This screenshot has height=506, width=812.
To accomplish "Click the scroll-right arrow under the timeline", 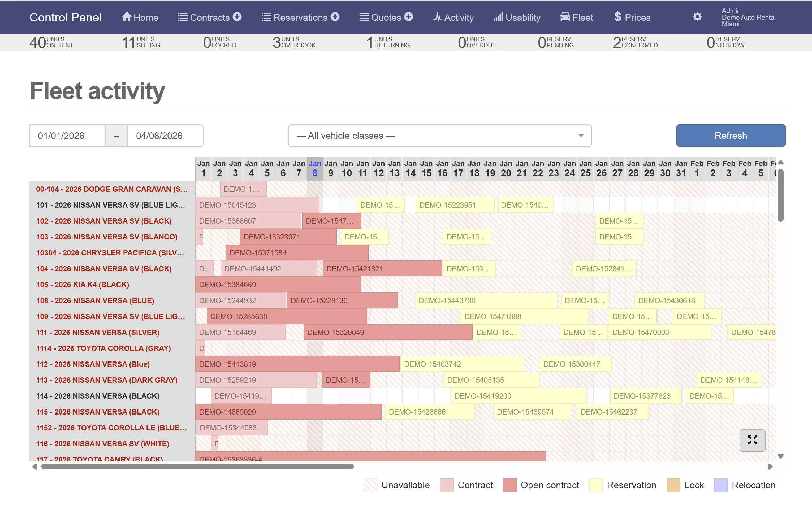I will pos(770,466).
